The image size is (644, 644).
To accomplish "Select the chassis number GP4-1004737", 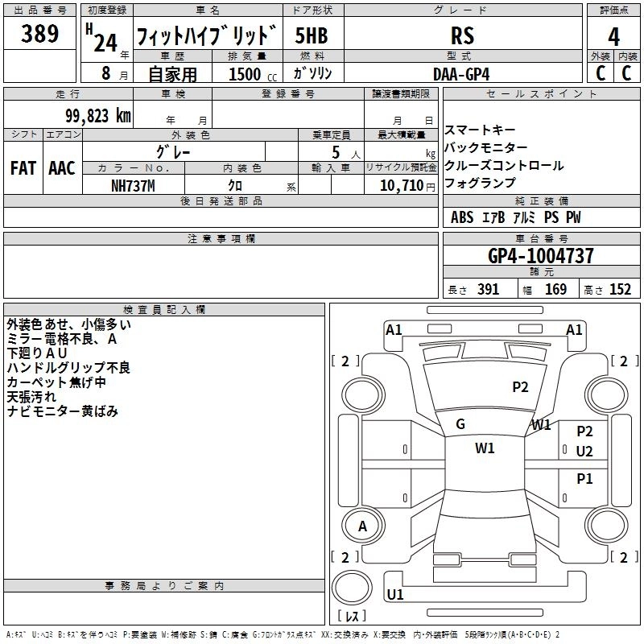I will 541,257.
